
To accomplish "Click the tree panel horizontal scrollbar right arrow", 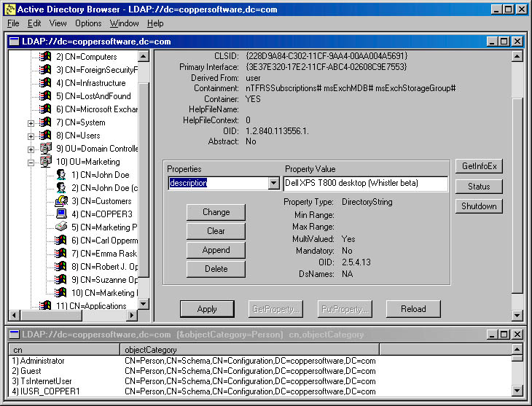I will point(131,316).
